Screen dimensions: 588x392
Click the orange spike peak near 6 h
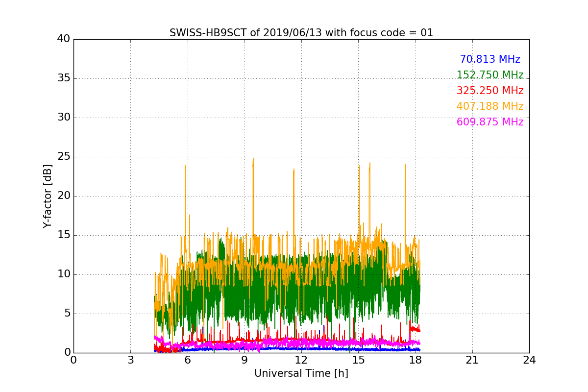[x=185, y=166]
